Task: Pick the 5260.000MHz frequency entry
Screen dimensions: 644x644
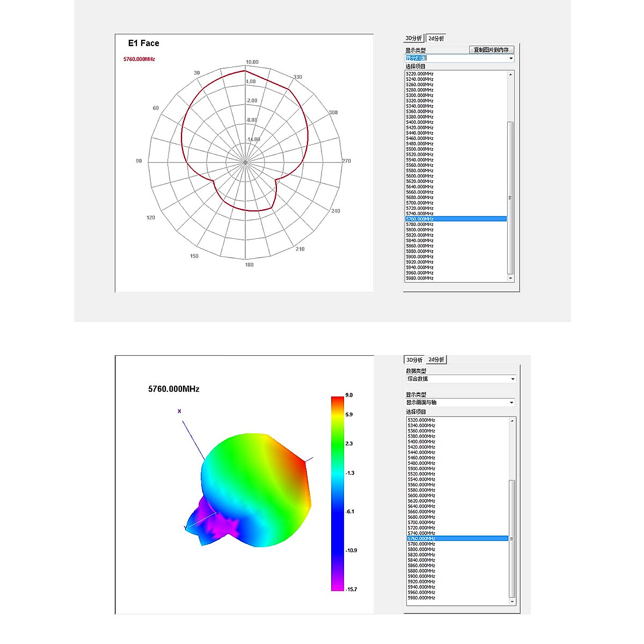Action: pos(420,85)
